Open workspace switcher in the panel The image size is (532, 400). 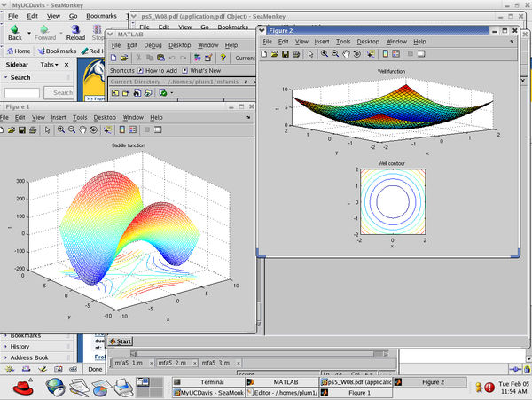[x=149, y=387]
